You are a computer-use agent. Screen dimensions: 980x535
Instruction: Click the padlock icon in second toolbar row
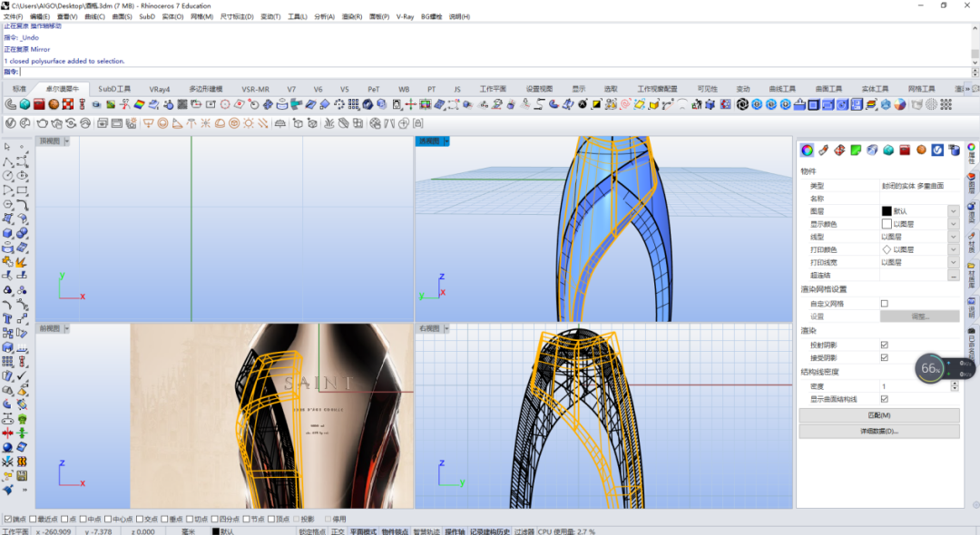pyautogui.click(x=418, y=123)
